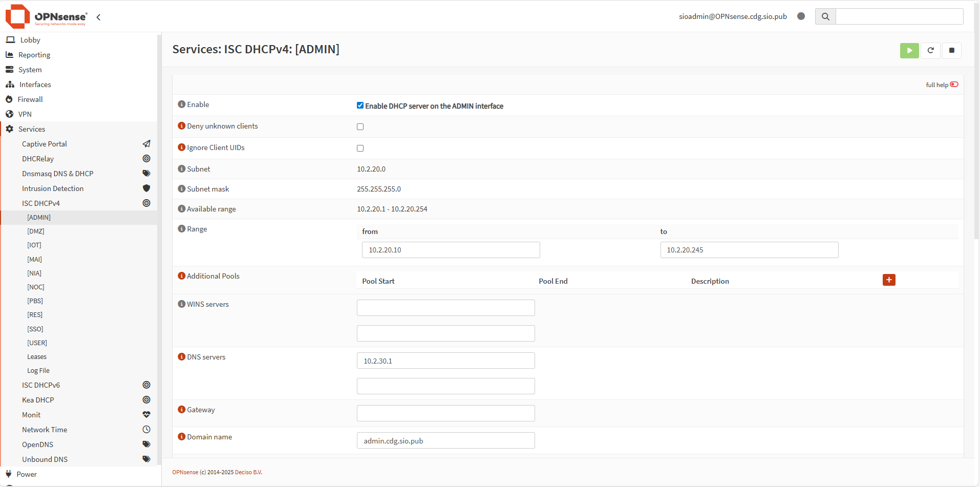Click the info icon next to Deny unknown clients

(x=181, y=125)
